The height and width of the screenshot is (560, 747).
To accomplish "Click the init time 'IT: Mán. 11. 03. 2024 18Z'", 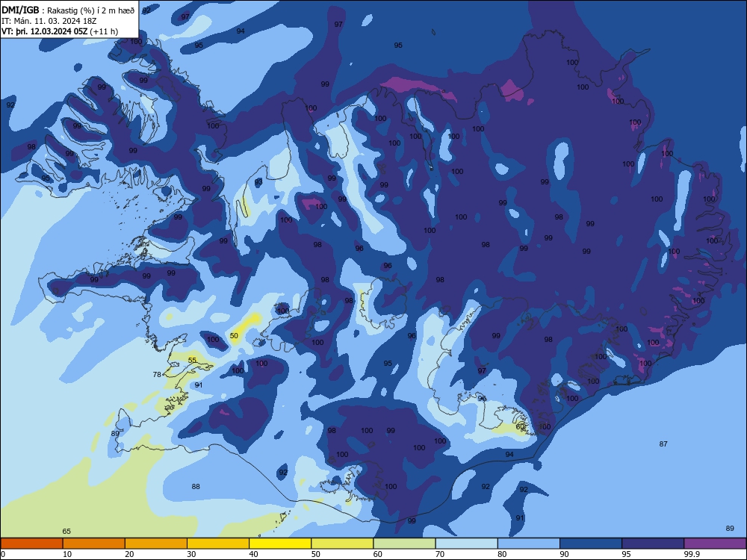I will [x=49, y=21].
